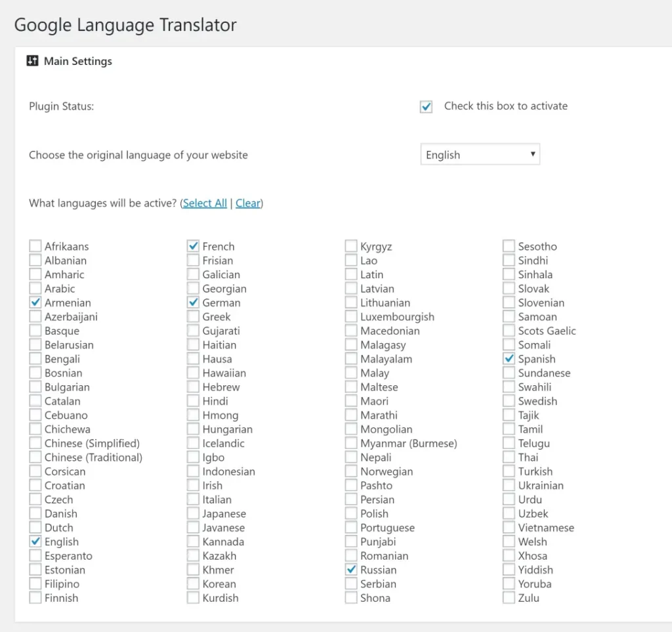This screenshot has width=672, height=632.
Task: Enable the Turkish checkbox
Action: click(509, 471)
